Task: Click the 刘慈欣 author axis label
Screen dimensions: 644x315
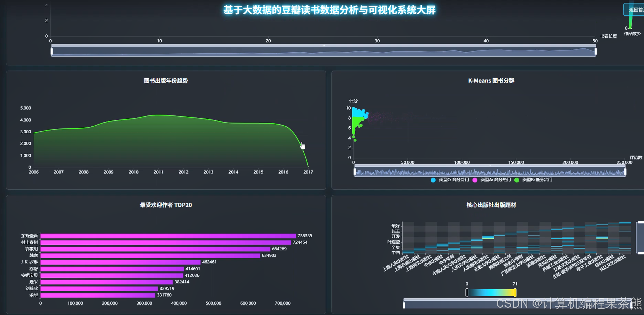Action: point(32,289)
